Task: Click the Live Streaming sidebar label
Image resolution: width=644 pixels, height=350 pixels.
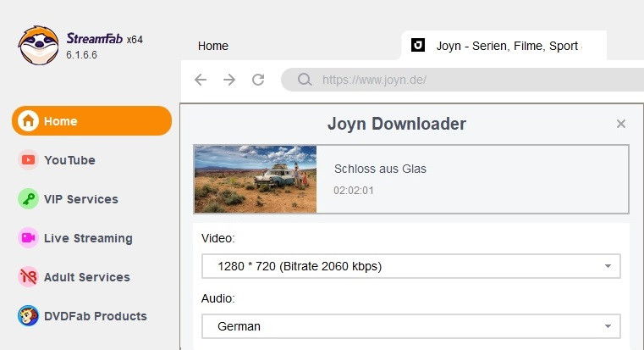Action: (x=88, y=238)
